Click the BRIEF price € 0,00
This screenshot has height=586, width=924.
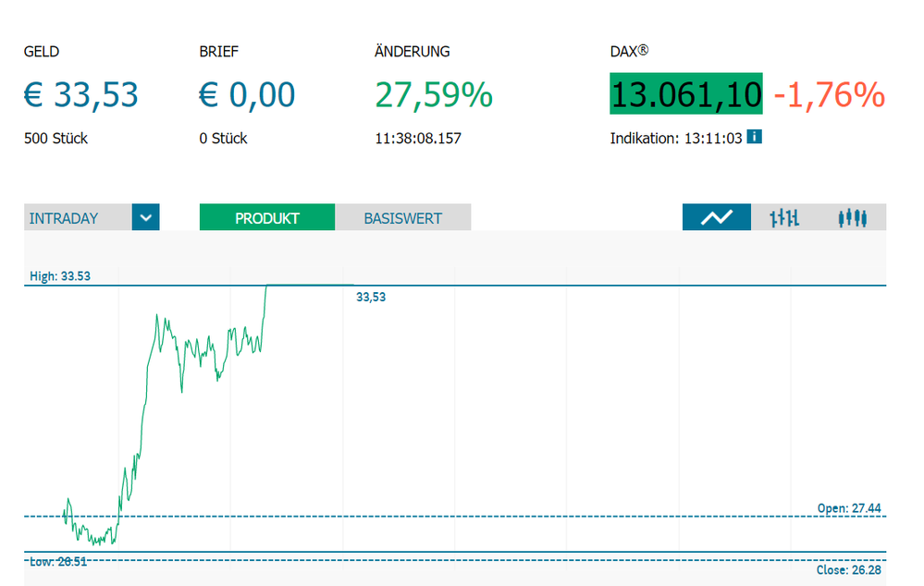(247, 94)
